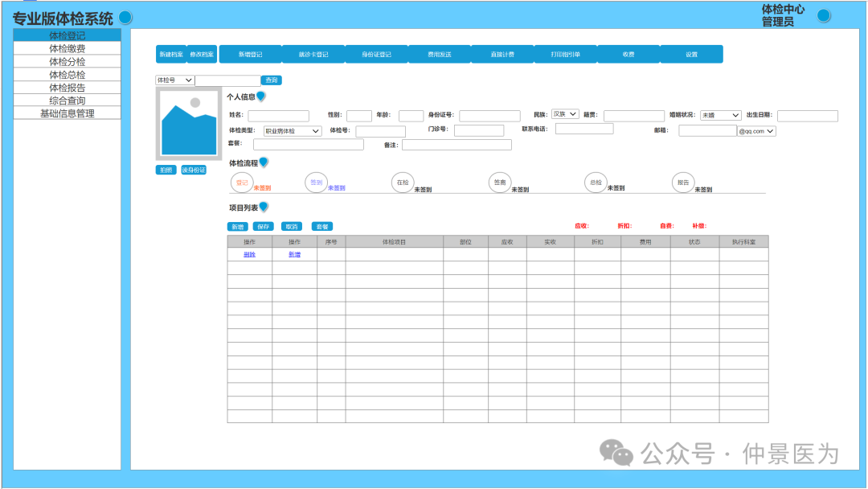
Task: Click the blue marker beside 项目列表
Action: click(264, 208)
